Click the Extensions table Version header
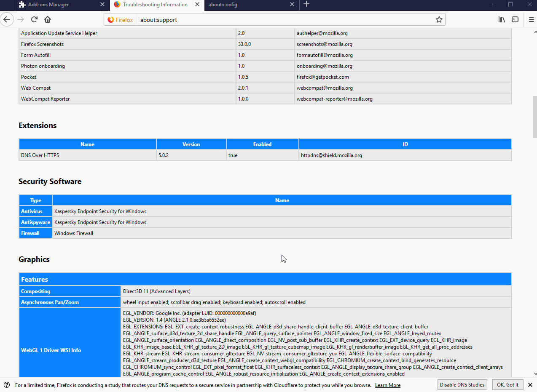 [191, 144]
